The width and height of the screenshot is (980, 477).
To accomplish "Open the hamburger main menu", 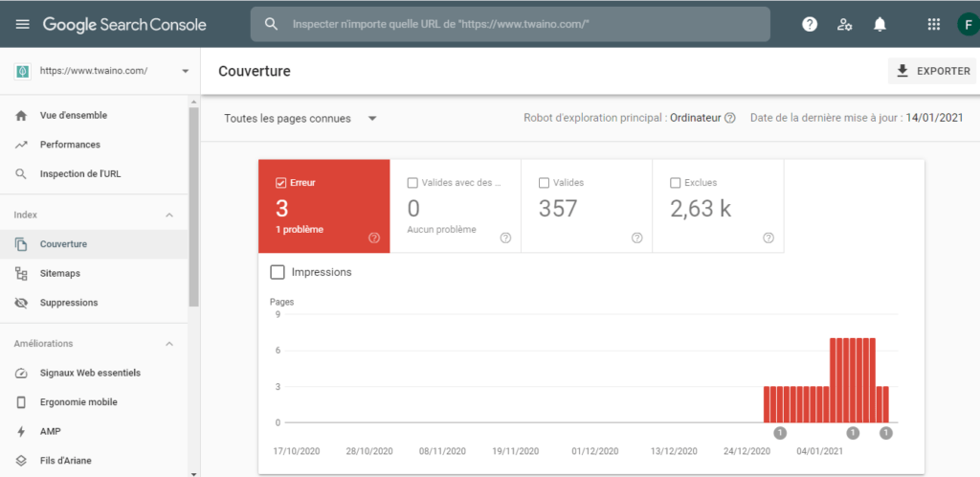I will coord(22,24).
